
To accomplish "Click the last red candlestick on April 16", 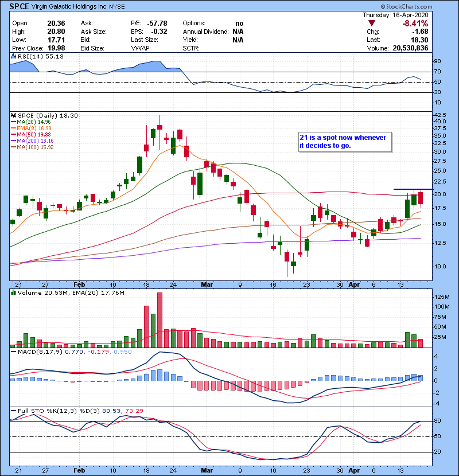I will tap(421, 198).
